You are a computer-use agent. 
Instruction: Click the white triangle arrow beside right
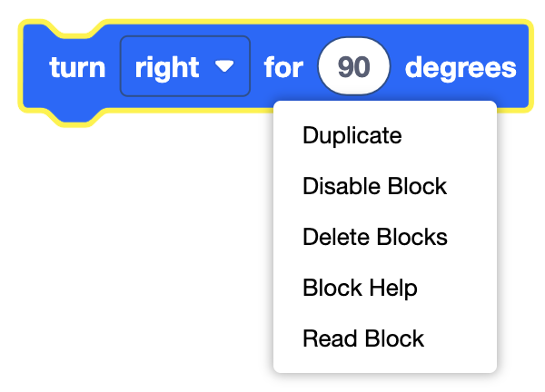tap(223, 66)
